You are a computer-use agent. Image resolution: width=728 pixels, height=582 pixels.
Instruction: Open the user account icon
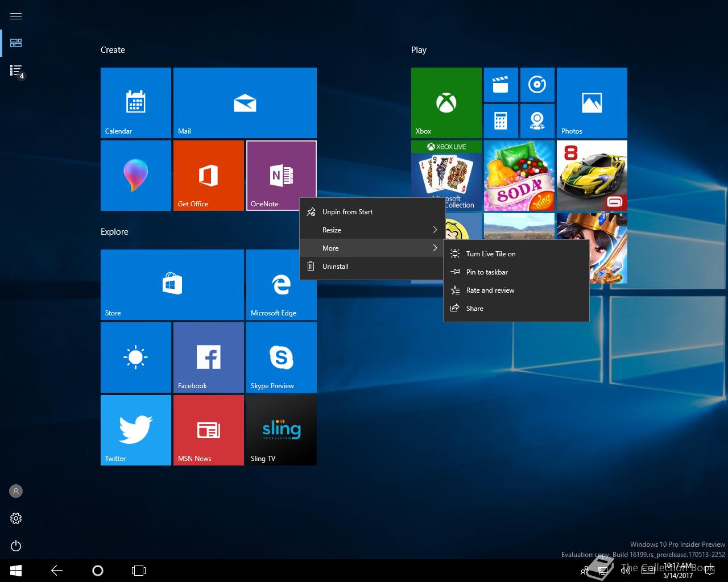(16, 491)
